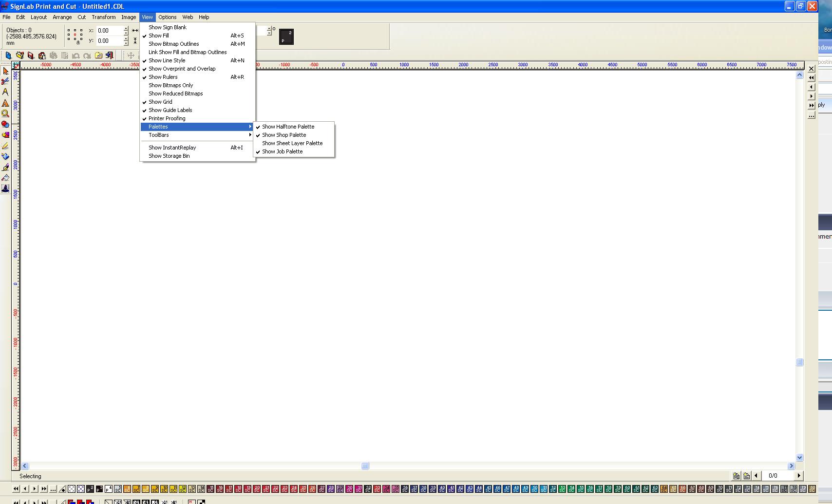
Task: Select the compass text tool
Action: [x=6, y=92]
